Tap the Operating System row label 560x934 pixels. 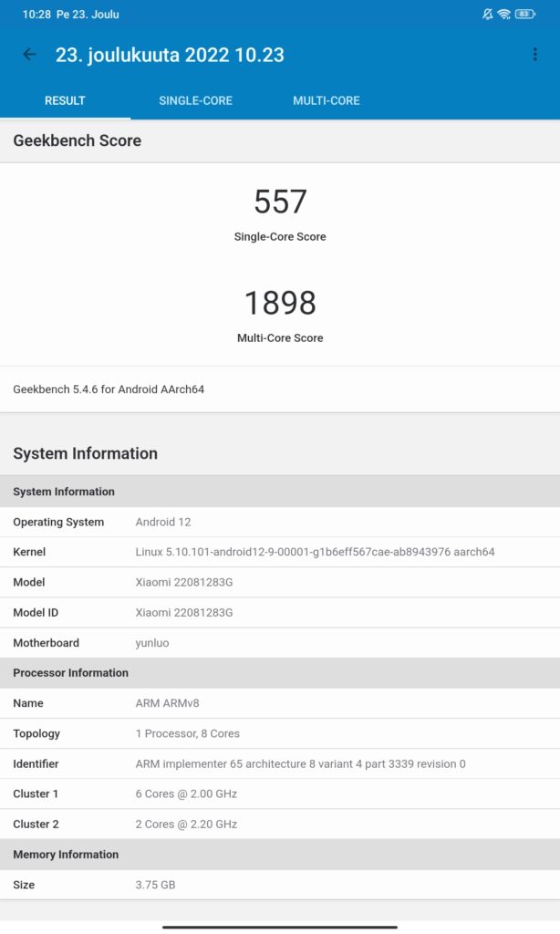pos(58,522)
